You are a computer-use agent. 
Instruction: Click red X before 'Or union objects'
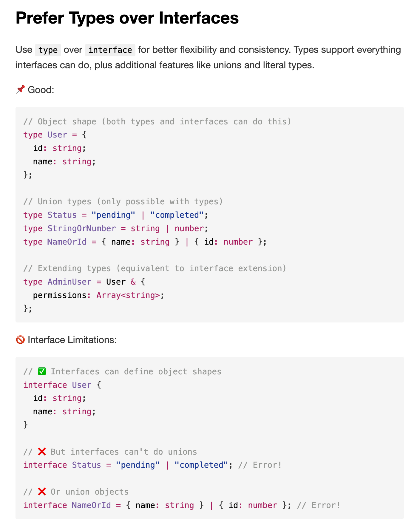[x=42, y=492]
